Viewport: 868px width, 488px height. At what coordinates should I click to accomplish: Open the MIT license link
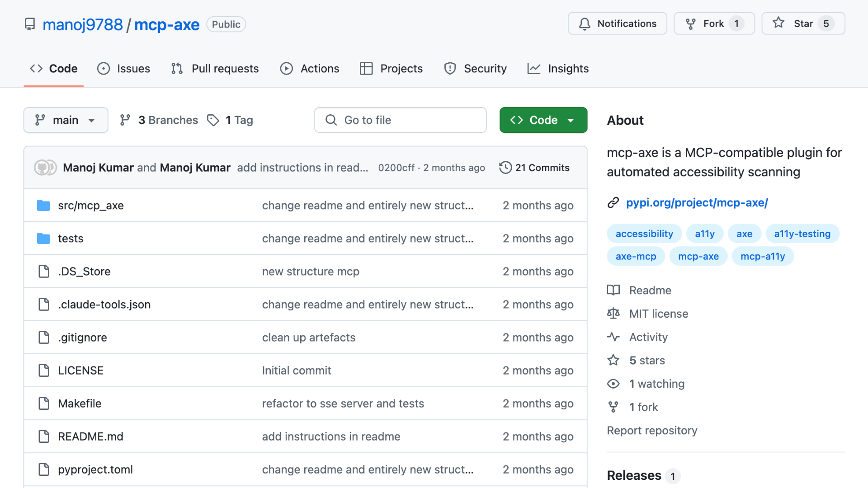pos(658,314)
